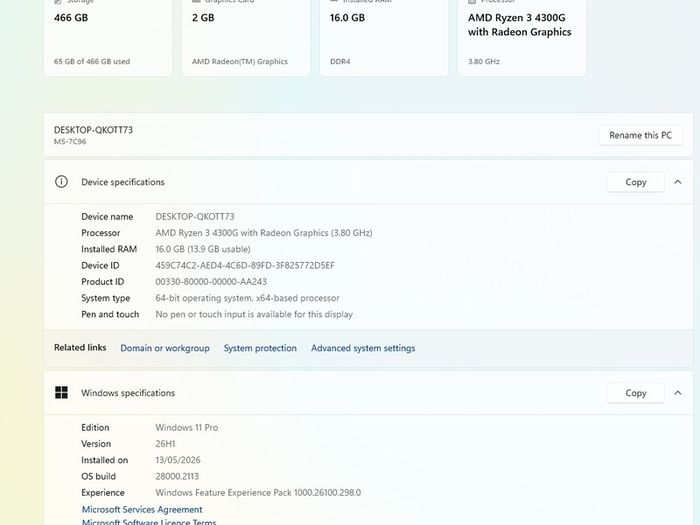Viewport: 700px width, 525px height.
Task: Click Device name value DESKTOP-QKOTT73 in specifications
Action: pos(195,217)
